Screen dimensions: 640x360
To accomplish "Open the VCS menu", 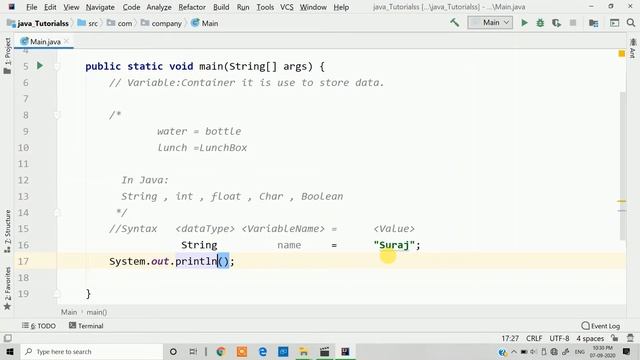I will pos(287,7).
